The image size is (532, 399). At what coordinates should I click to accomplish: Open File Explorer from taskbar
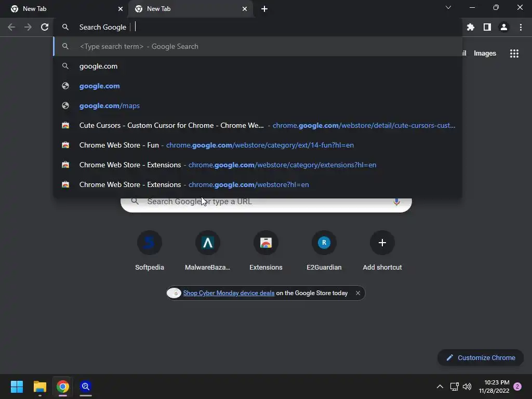pos(39,387)
